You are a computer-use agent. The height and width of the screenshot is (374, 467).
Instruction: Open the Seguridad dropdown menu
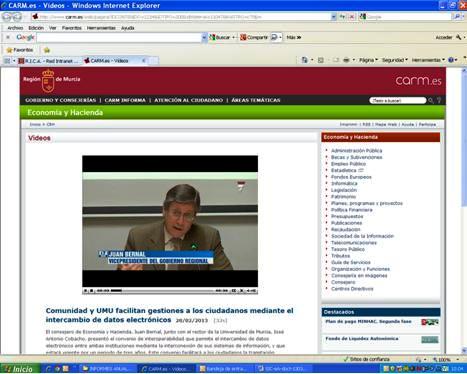point(395,60)
